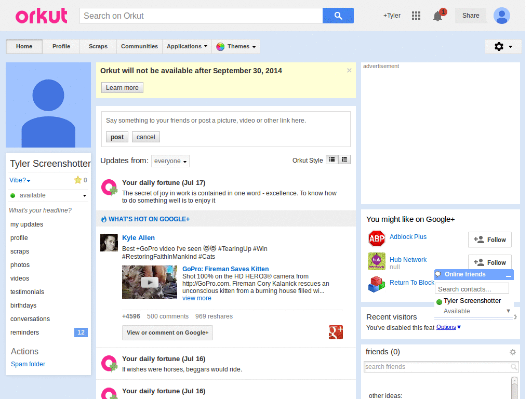
Task: Click the Jul 17 daily fortune icon
Action: (x=109, y=187)
